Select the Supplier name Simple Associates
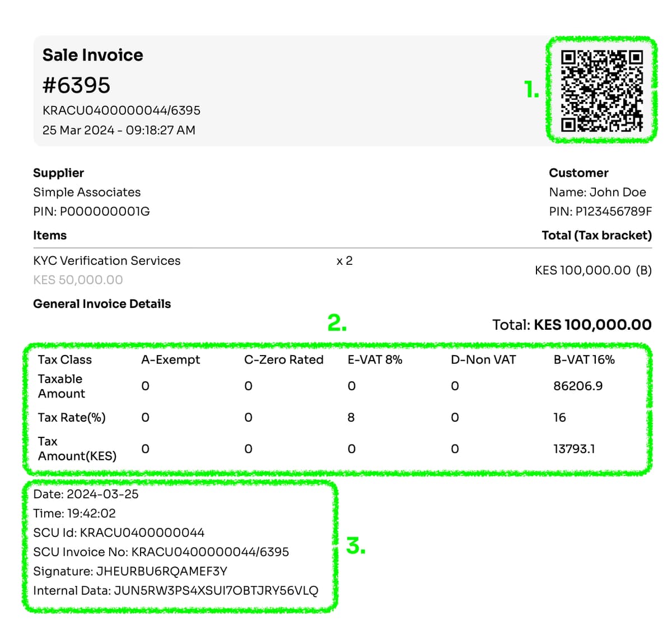 click(x=87, y=192)
